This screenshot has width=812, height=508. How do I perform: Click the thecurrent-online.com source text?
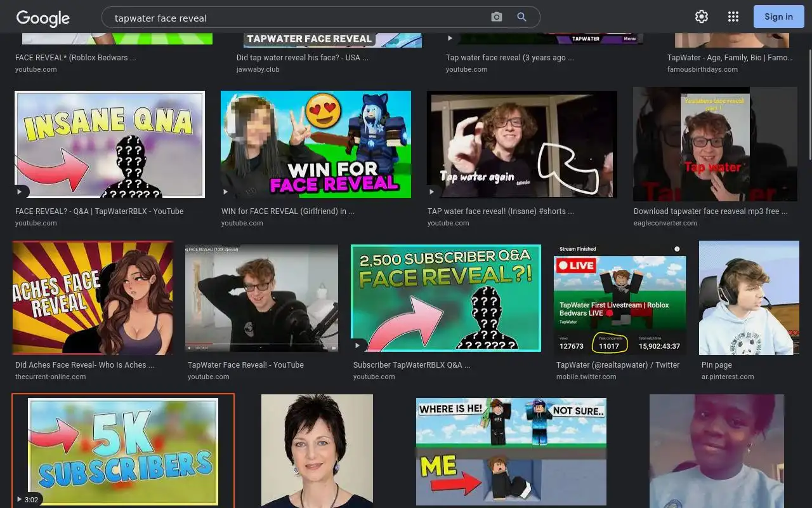[x=51, y=377]
